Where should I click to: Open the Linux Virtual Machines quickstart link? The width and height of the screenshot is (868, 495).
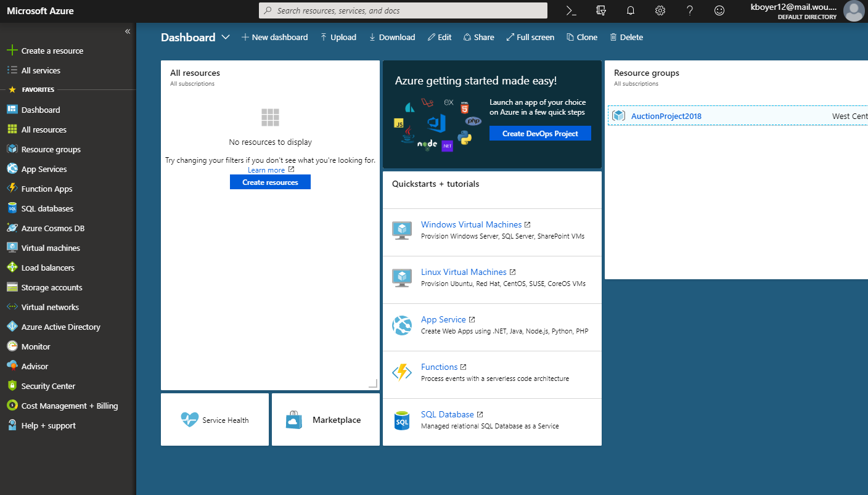464,272
